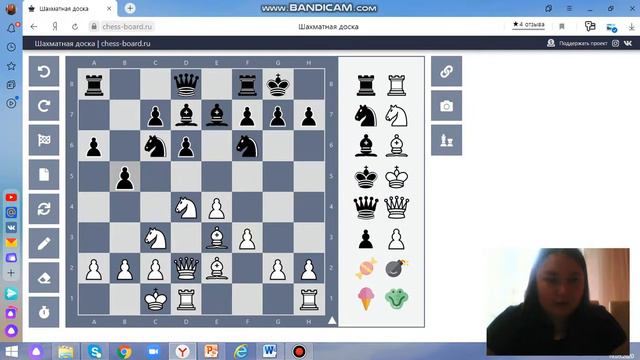Screen dimensions: 640x360
Task: Open the site's VK page
Action: 628,43
